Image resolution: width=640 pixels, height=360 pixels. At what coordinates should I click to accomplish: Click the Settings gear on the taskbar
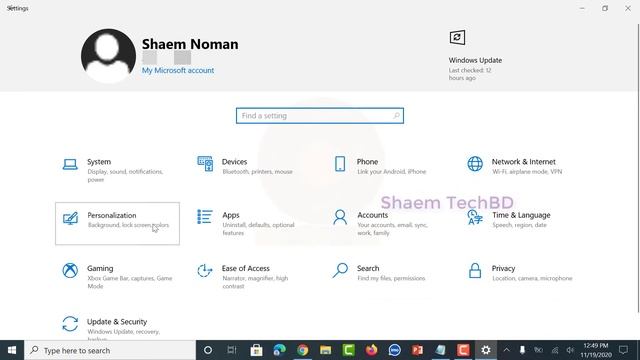pos(486,350)
